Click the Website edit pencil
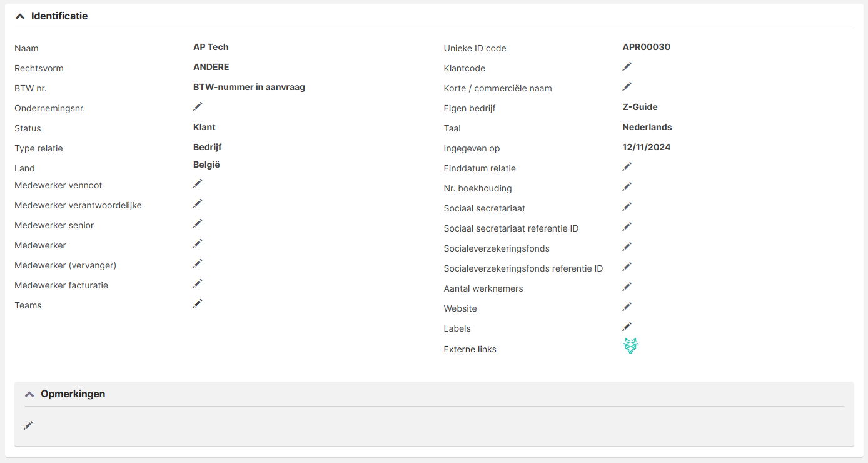Viewport: 868px width, 463px height. click(x=627, y=307)
